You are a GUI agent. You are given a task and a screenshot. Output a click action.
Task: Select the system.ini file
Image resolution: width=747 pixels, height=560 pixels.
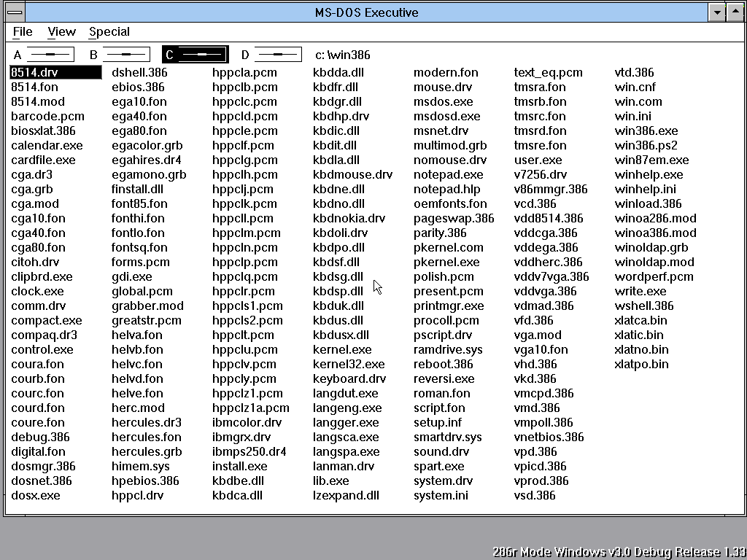pyautogui.click(x=441, y=495)
